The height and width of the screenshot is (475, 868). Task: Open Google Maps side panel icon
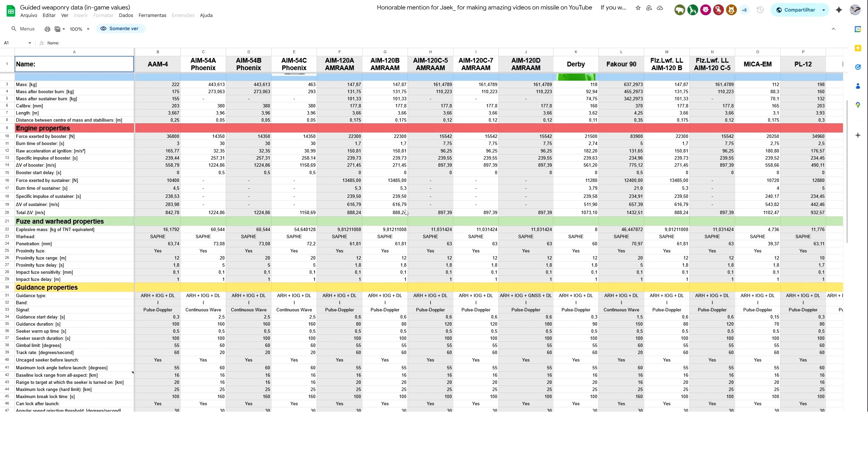tap(858, 105)
